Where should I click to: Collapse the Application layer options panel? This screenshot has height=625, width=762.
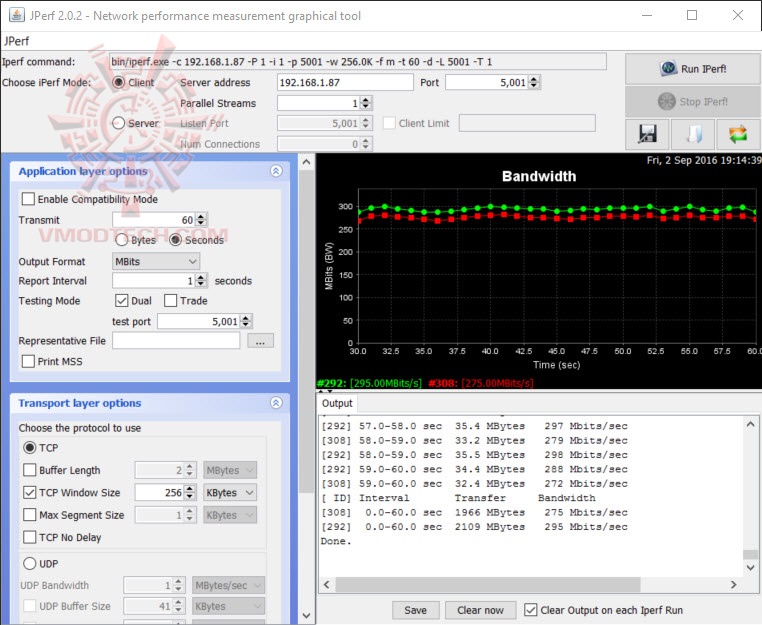(276, 171)
